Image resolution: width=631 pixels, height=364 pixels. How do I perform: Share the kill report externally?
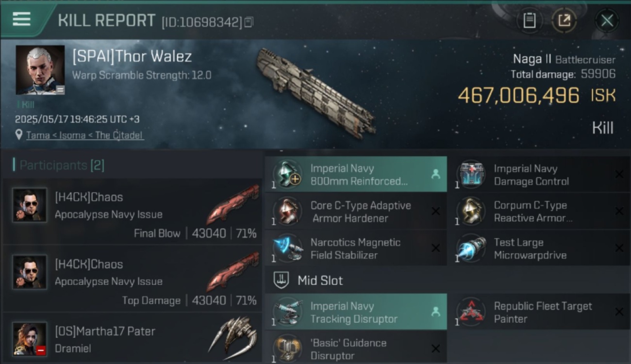[565, 20]
